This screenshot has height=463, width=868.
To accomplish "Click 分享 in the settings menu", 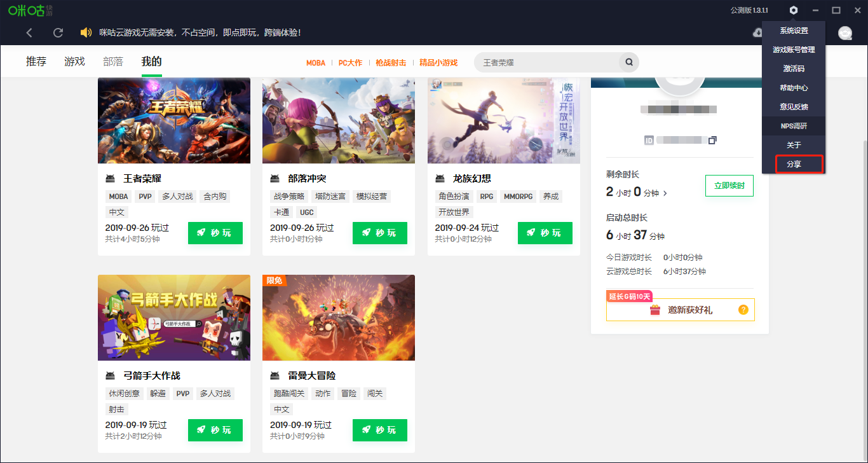I will coord(794,164).
